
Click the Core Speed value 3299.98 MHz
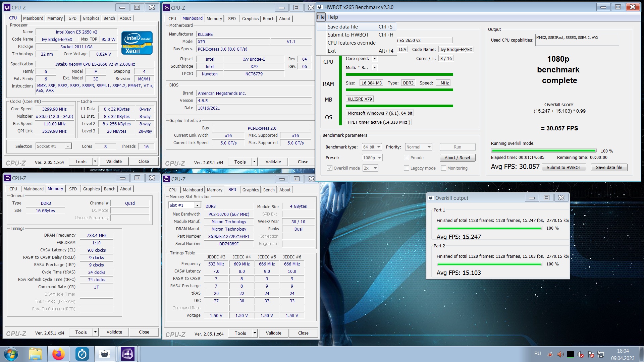[x=54, y=109]
